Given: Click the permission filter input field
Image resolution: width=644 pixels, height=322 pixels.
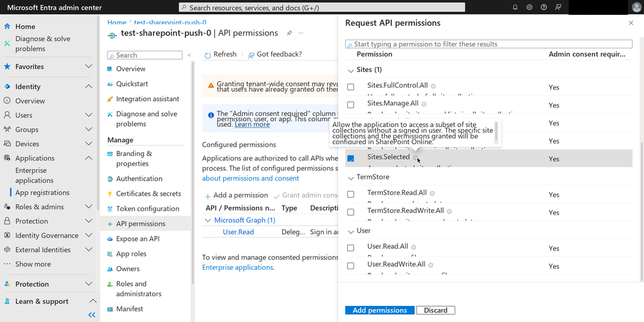Looking at the screenshot, I should click(x=489, y=44).
